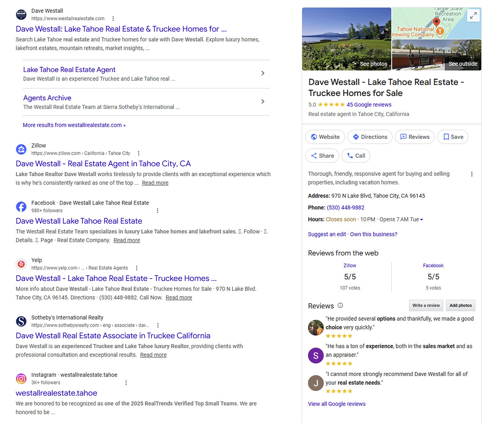Click the first reviewer's photo avatar
The height and width of the screenshot is (448, 498).
click(316, 328)
